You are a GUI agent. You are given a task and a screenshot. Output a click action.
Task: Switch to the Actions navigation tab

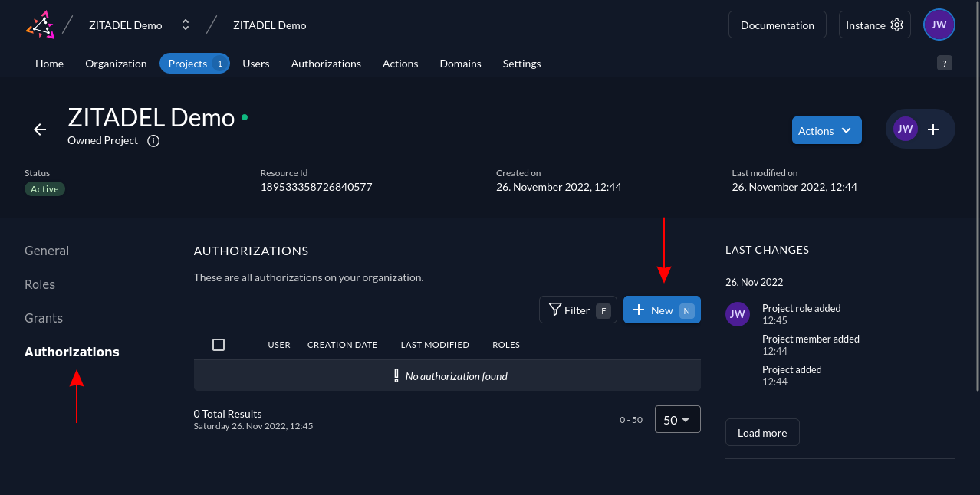pyautogui.click(x=400, y=64)
